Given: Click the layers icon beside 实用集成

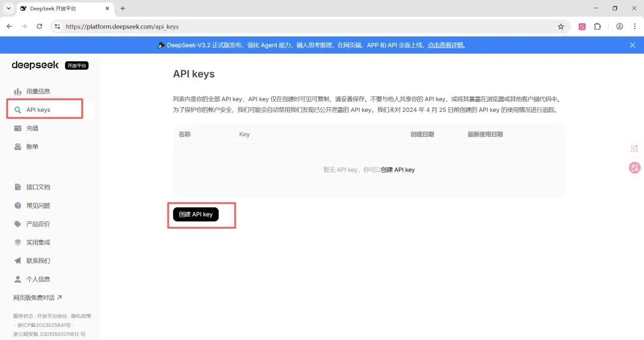Looking at the screenshot, I should (18, 242).
